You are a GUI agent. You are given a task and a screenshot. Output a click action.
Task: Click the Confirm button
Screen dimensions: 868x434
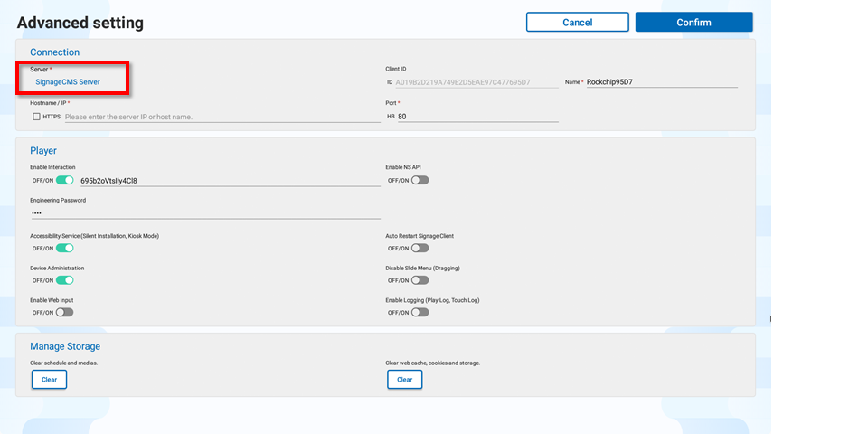click(693, 23)
